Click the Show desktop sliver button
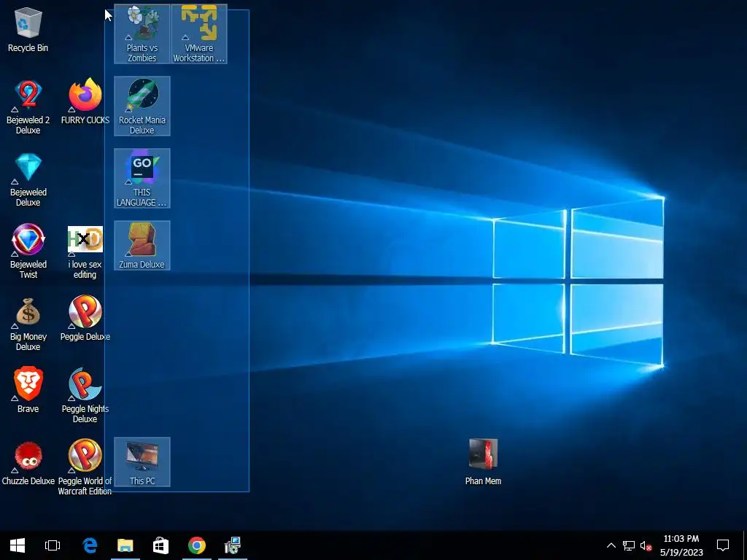 click(745, 545)
